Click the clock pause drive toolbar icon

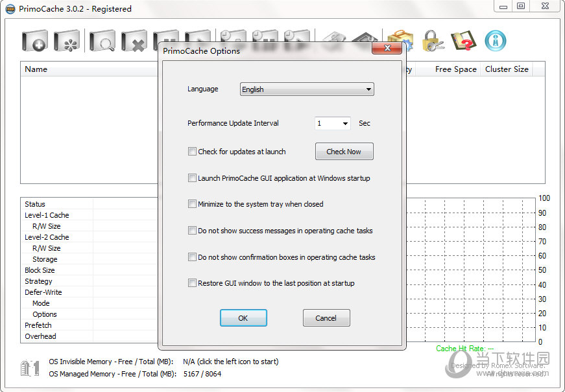click(x=265, y=36)
